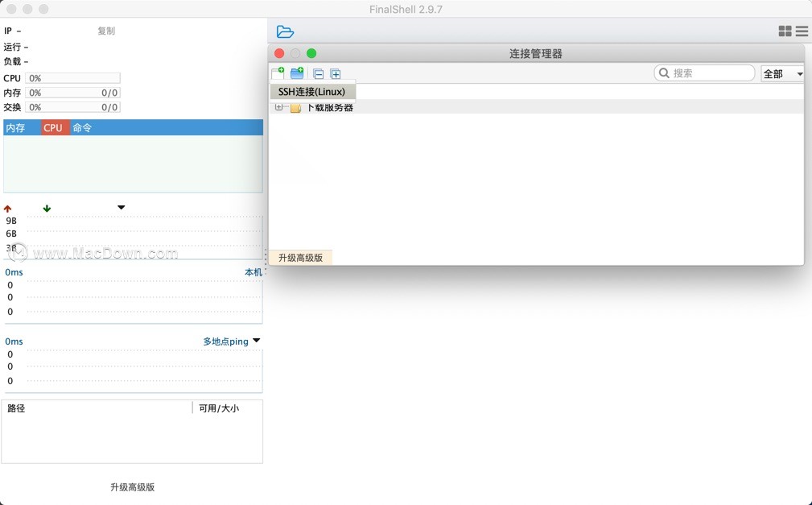
Task: Expand the 卜载服务器 tree node
Action: point(278,107)
